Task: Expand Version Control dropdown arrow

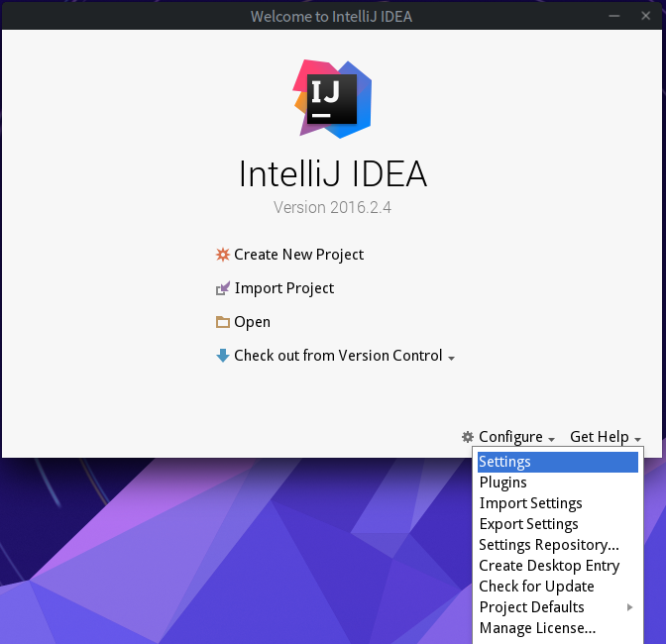Action: click(451, 359)
